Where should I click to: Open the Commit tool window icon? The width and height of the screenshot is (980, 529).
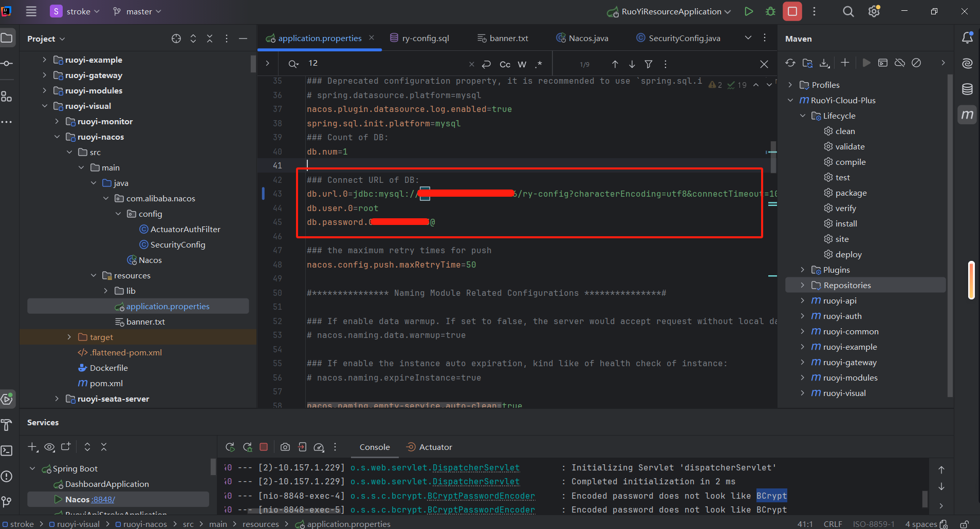point(7,64)
